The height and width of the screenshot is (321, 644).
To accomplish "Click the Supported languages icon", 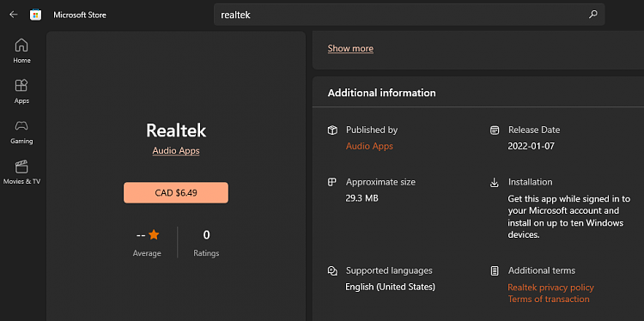I will coord(332,271).
